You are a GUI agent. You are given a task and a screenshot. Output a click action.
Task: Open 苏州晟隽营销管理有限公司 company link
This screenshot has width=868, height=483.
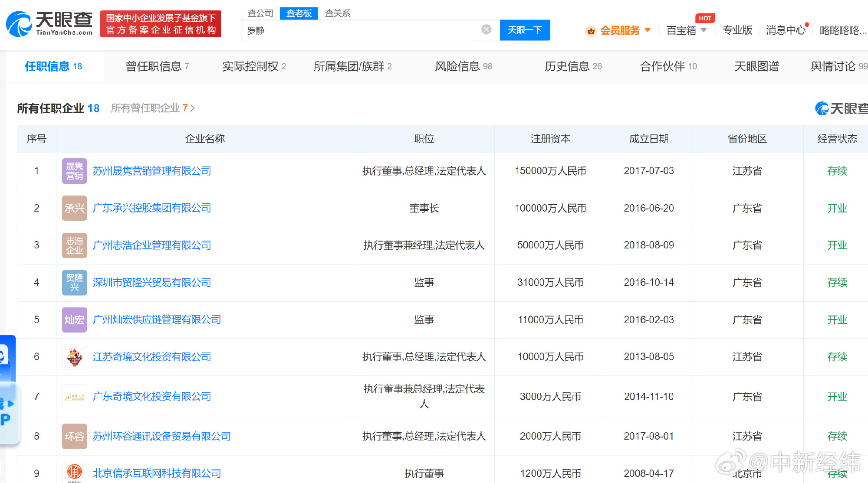point(152,171)
